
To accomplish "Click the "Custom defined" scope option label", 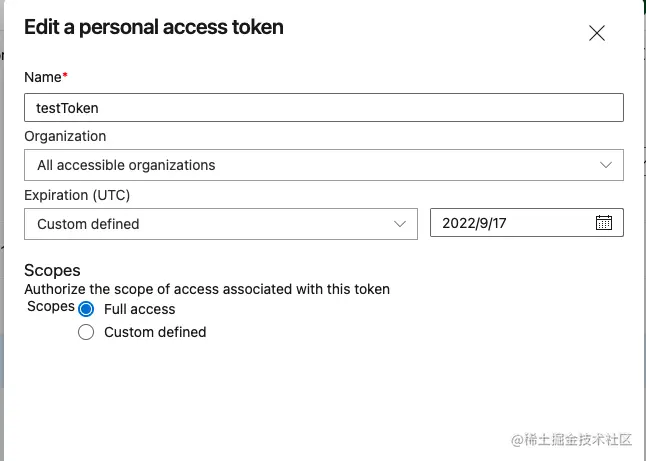I will tap(155, 332).
